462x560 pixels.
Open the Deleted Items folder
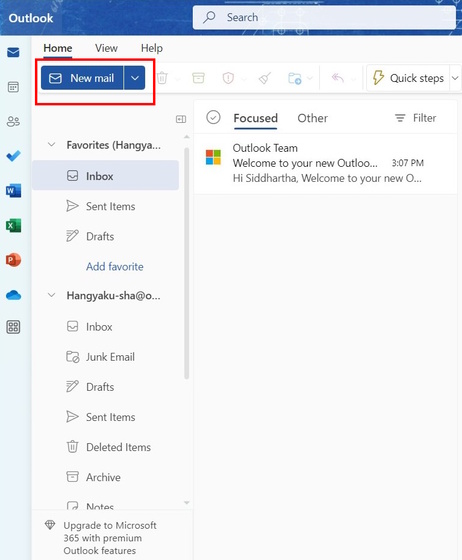pos(106,447)
